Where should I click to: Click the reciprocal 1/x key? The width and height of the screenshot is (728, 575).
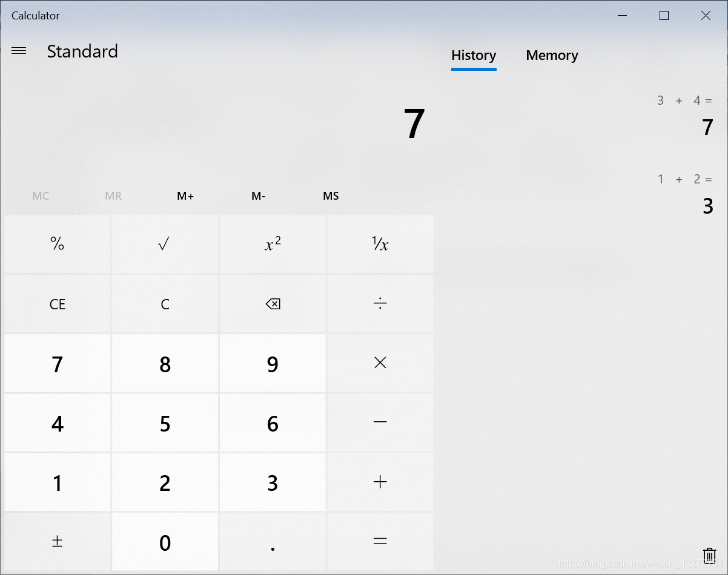tap(380, 244)
